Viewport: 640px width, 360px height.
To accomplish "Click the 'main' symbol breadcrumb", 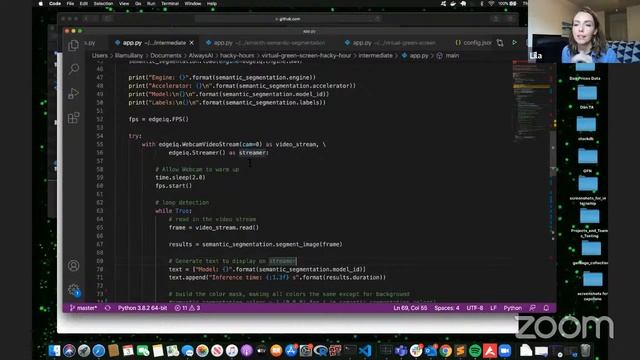I will pyautogui.click(x=449, y=56).
